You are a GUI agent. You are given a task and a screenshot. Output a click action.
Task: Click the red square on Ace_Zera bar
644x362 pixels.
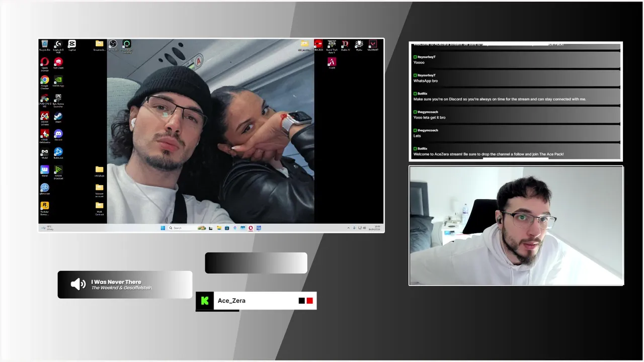[309, 301]
